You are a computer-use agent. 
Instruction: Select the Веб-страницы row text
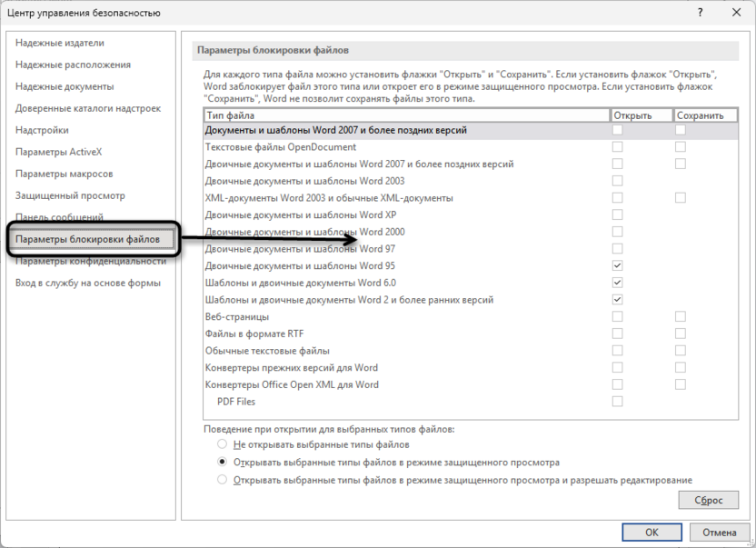pyautogui.click(x=237, y=317)
